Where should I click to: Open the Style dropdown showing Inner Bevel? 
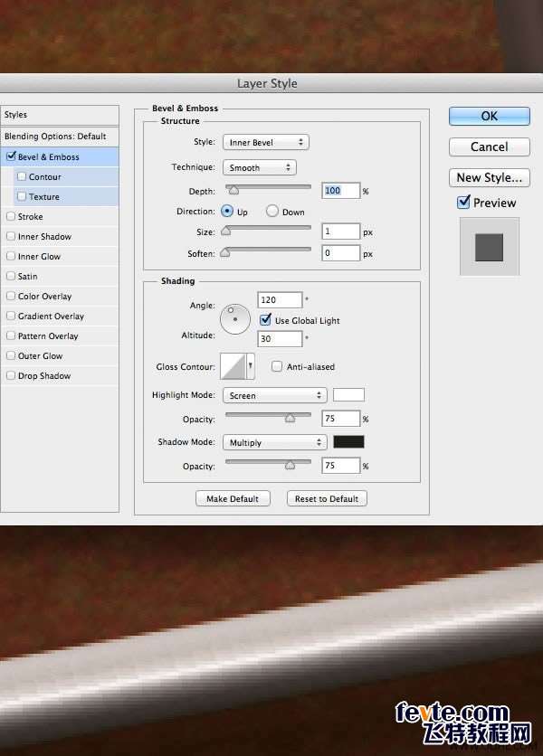pos(266,142)
